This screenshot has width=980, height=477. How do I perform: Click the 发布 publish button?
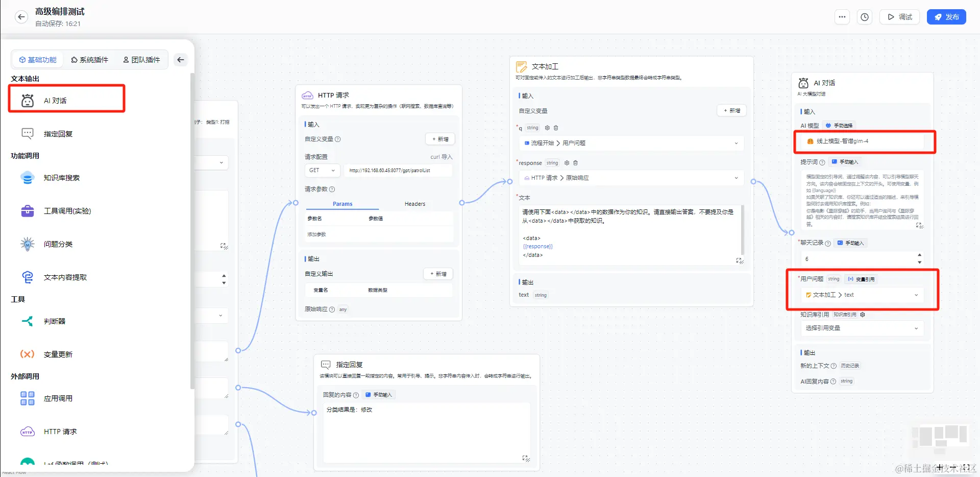click(946, 17)
